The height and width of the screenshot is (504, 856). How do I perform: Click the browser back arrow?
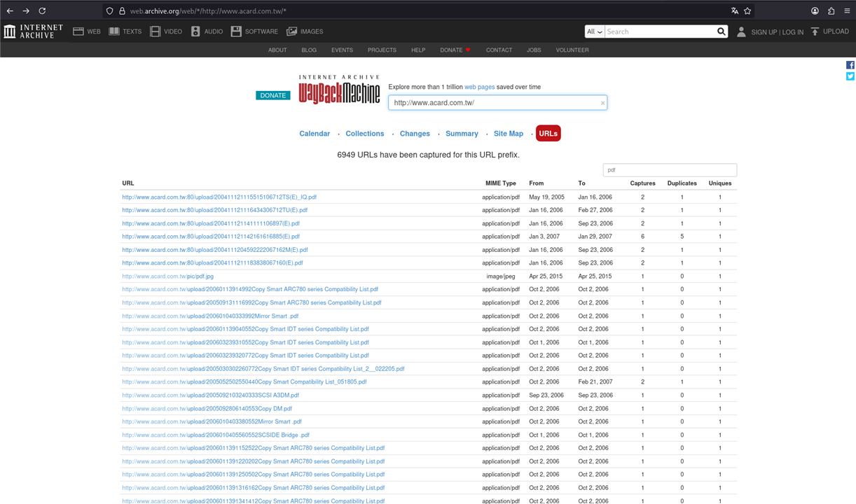[x=10, y=11]
